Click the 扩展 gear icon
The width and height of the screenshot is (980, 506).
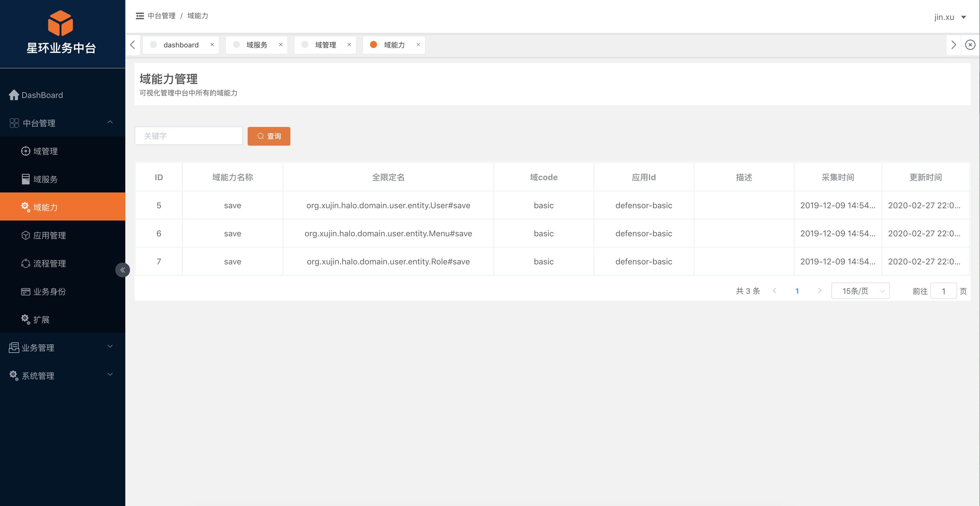[25, 319]
